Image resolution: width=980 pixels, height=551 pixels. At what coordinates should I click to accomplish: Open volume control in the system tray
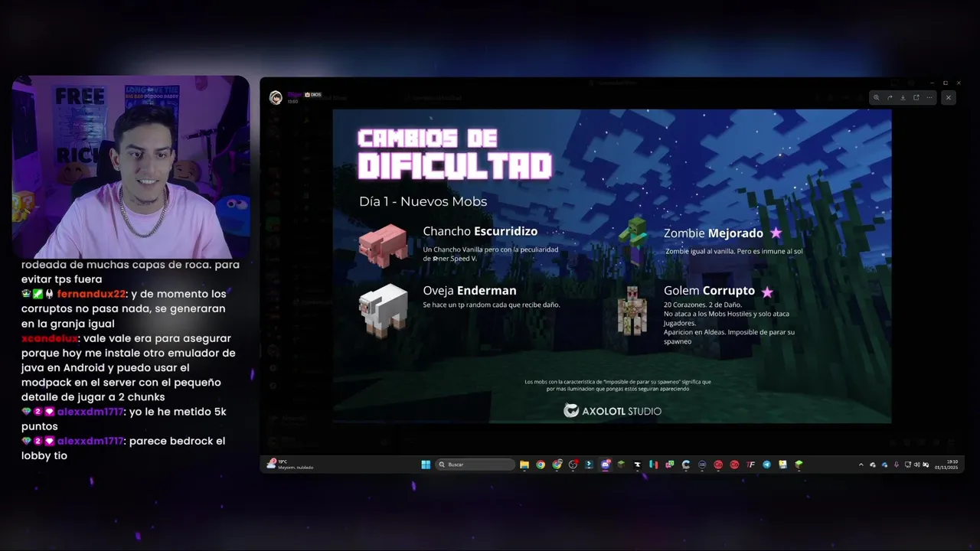(917, 465)
